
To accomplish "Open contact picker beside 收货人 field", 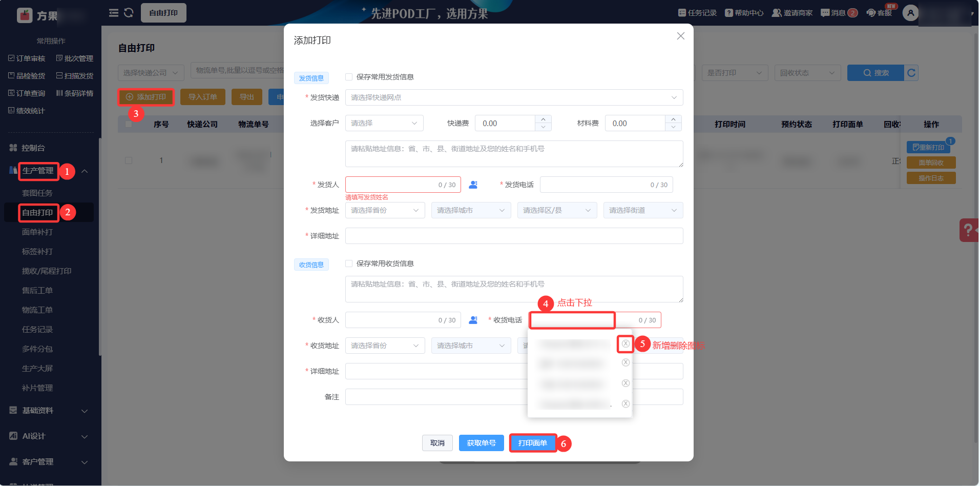I will pos(473,320).
